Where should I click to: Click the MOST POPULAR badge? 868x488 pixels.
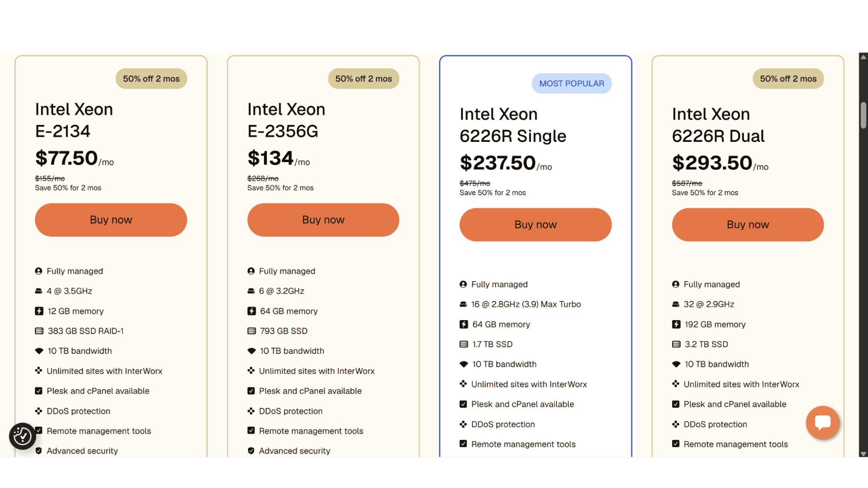pyautogui.click(x=571, y=83)
